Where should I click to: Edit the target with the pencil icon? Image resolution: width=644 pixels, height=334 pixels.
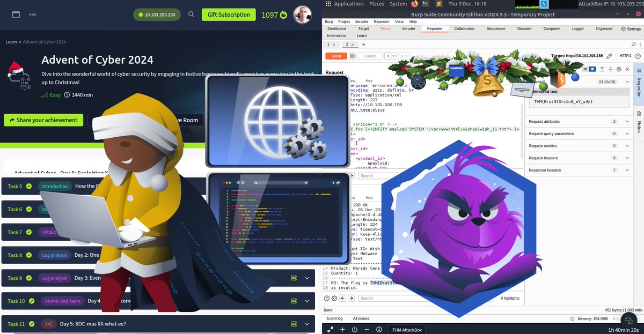(610, 56)
